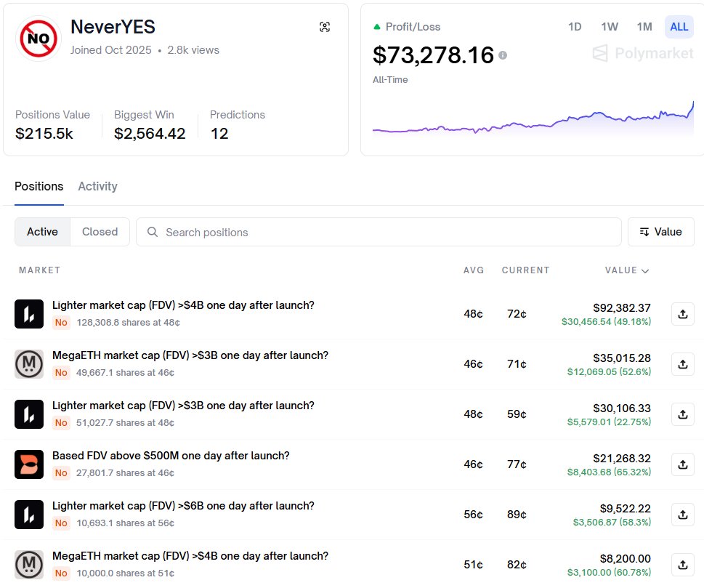
Task: Open the Activity tab
Action: coord(97,186)
